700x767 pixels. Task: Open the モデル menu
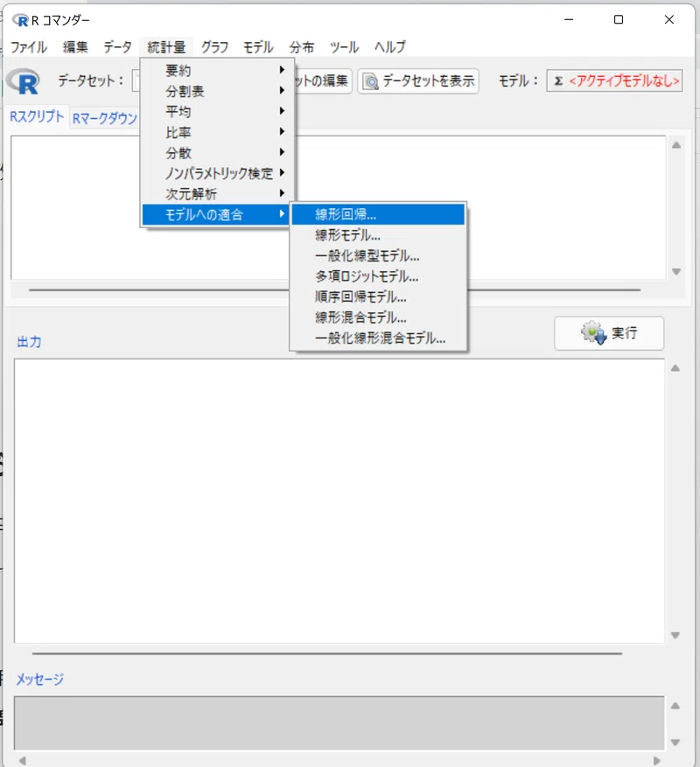pos(258,47)
